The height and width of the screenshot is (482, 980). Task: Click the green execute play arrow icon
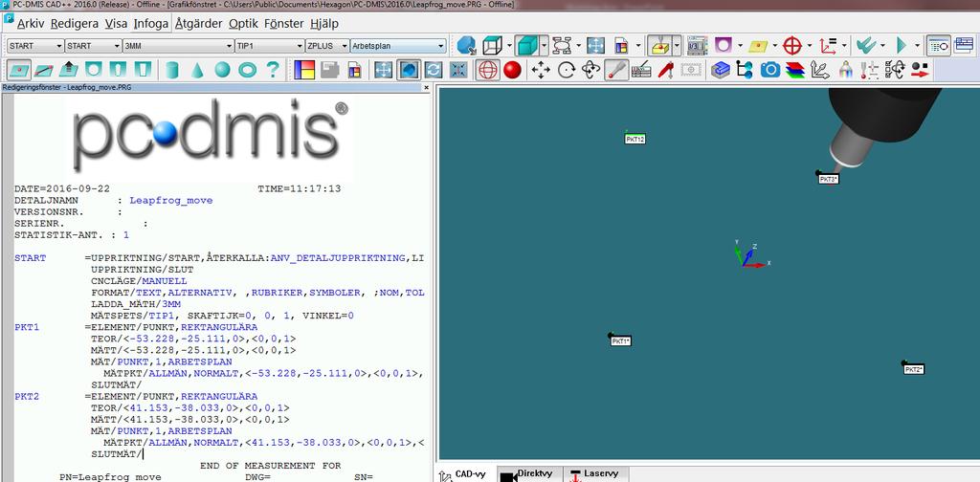(902, 46)
